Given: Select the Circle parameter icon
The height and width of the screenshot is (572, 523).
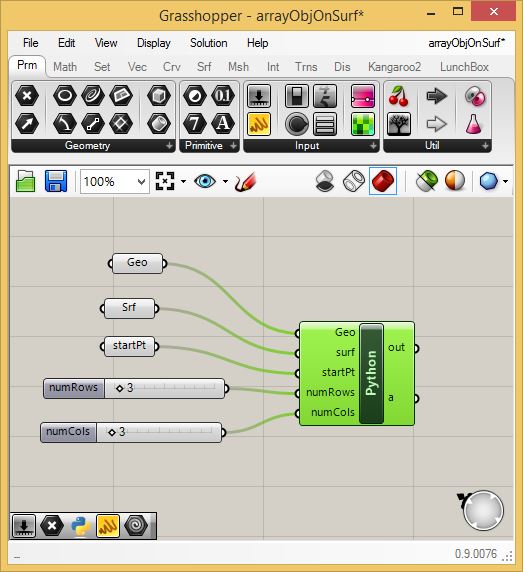Looking at the screenshot, I should tap(65, 96).
